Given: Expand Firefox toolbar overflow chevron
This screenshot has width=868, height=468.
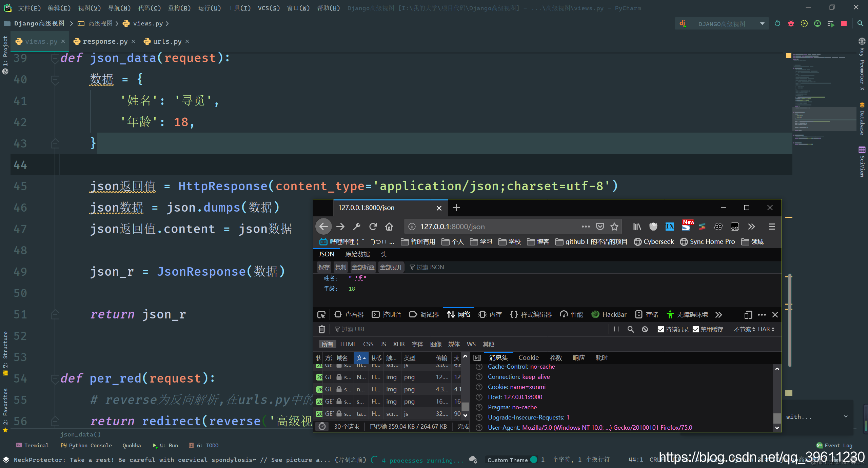Looking at the screenshot, I should [x=752, y=227].
